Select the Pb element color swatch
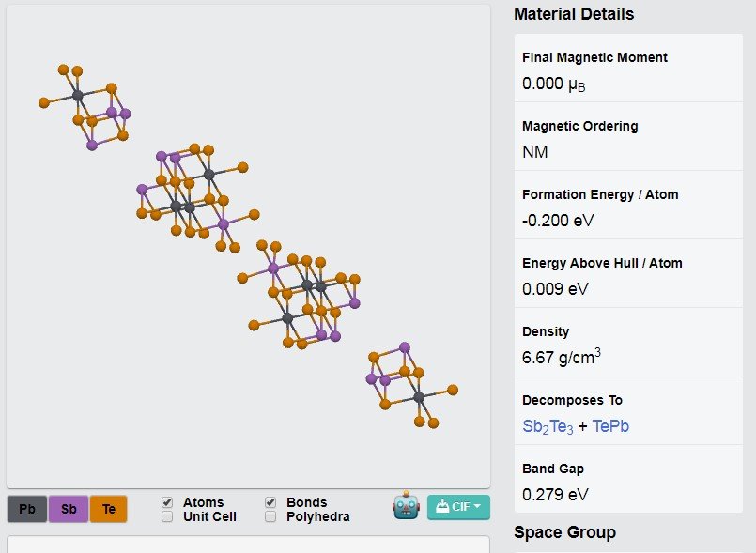 [27, 509]
